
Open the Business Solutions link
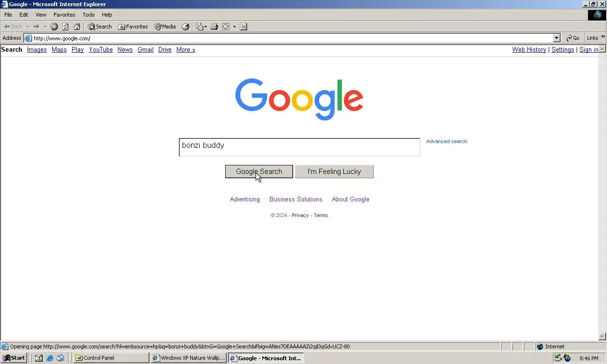click(296, 200)
